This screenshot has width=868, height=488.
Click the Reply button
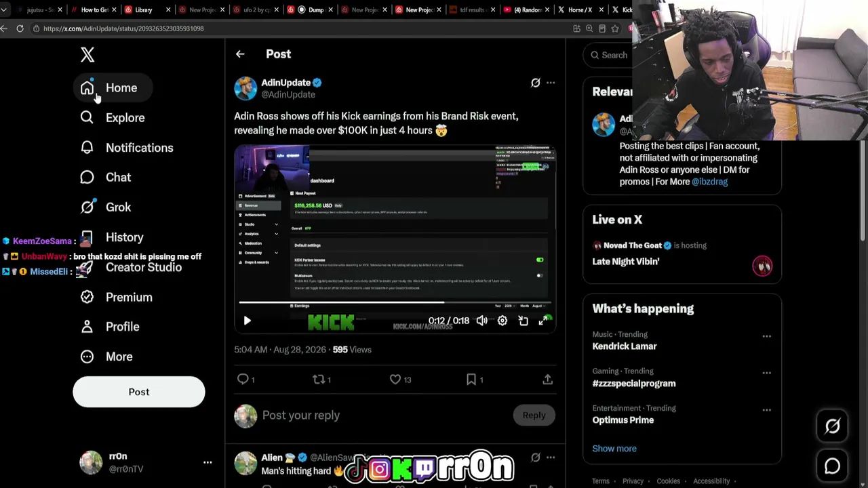[534, 415]
